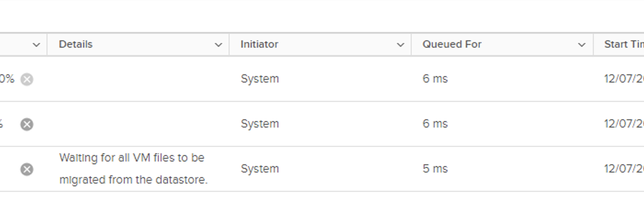Expand the Queued For column dropdown
Screen dimensions: 644x203
(582, 45)
